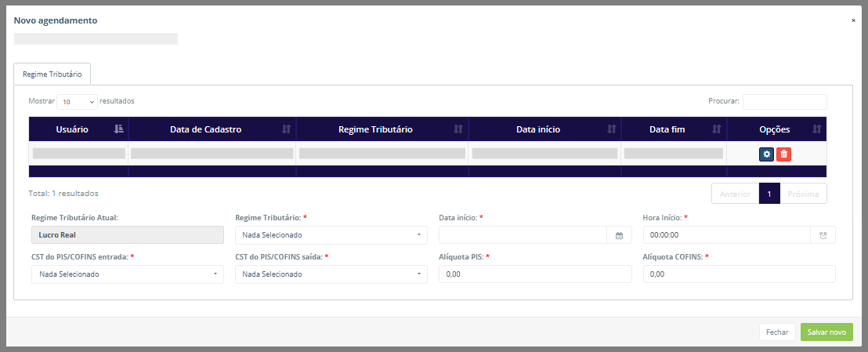Select the Regime Tributário tab

point(52,74)
